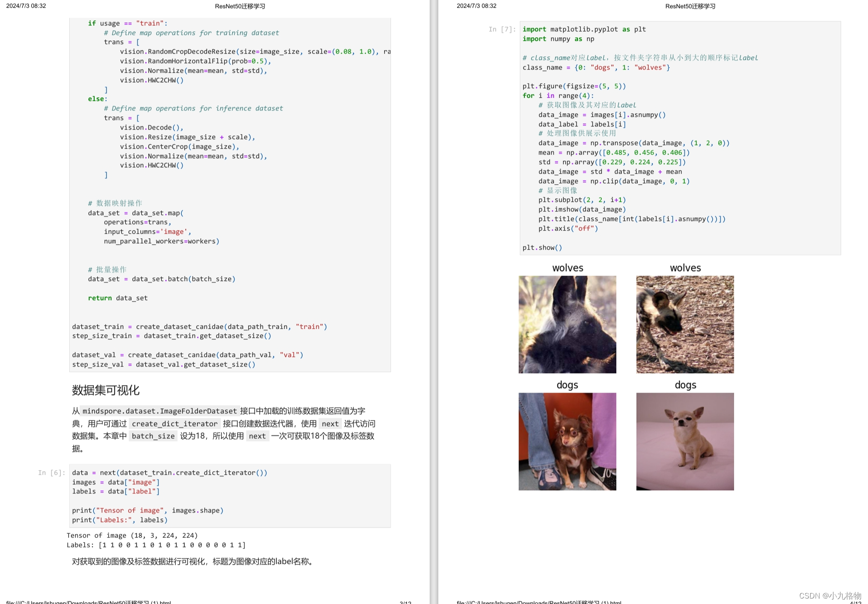Click the "数据集可视化" section heading
This screenshot has width=868, height=604.
tap(106, 390)
